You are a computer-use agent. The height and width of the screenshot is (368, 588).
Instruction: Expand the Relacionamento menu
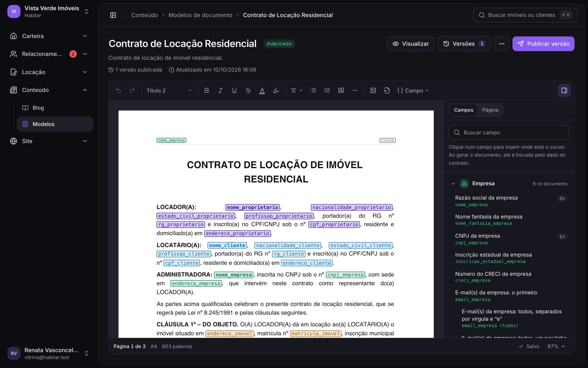[49, 54]
